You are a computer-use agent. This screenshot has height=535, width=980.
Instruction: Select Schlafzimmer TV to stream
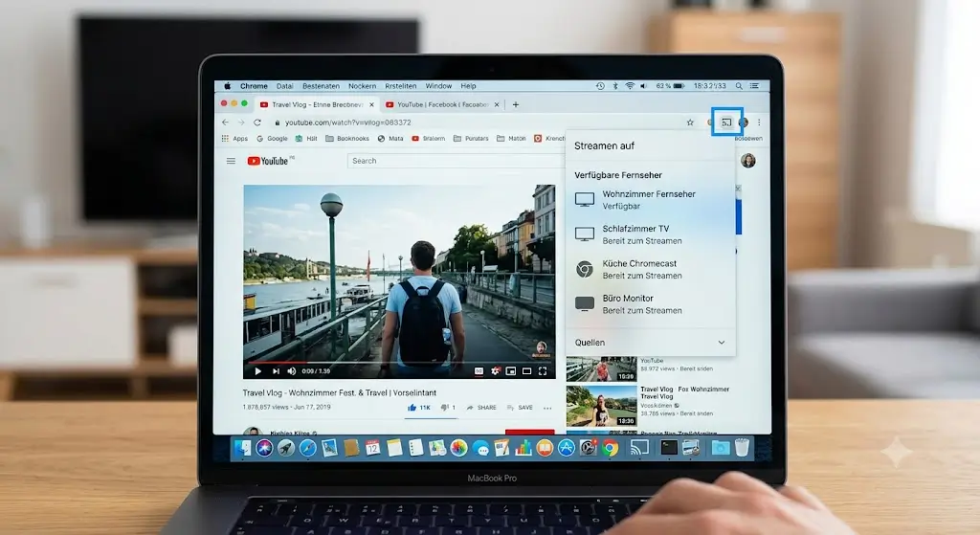[x=650, y=234]
